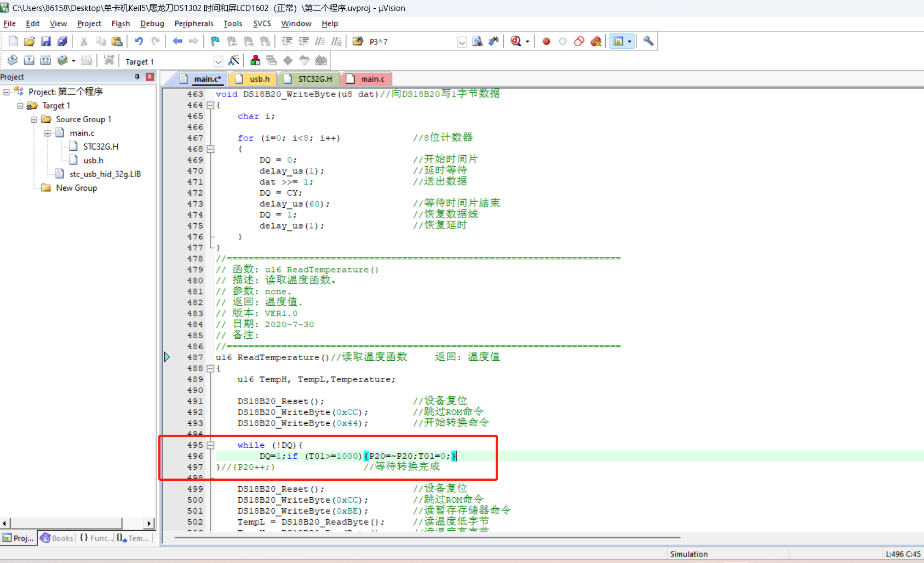Open the Target 1 dropdown
Screen dimensions: 924x563
[218, 61]
